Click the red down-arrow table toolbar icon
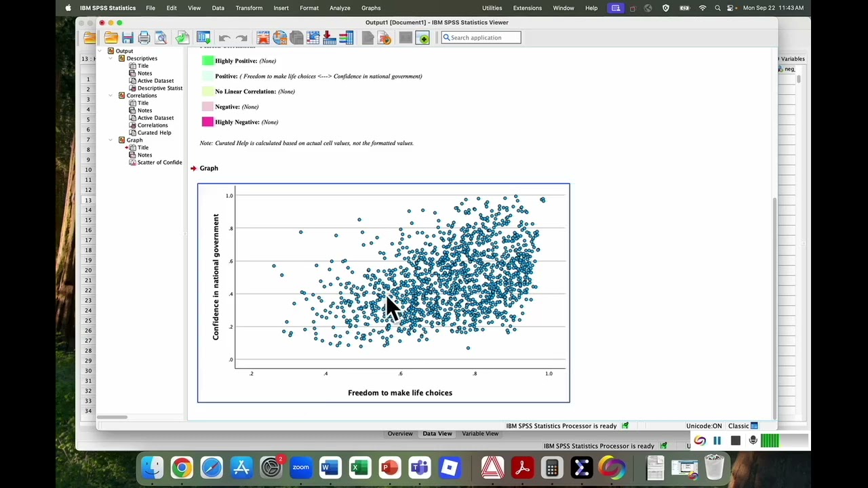Image resolution: width=868 pixels, height=488 pixels. [330, 38]
